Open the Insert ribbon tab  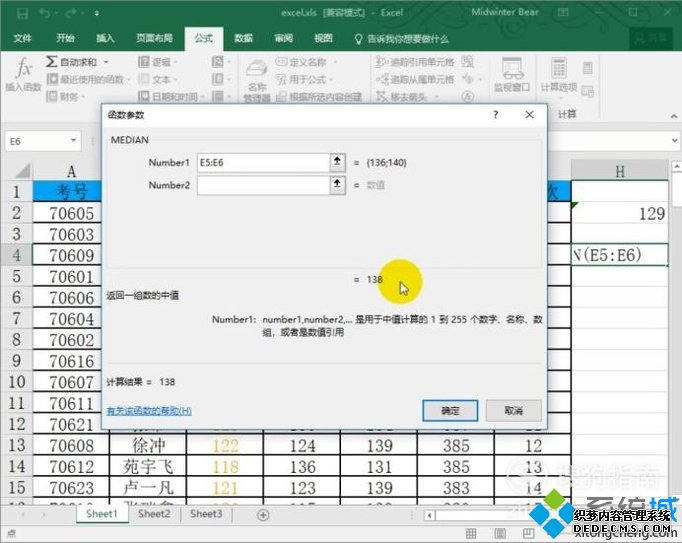(x=105, y=38)
